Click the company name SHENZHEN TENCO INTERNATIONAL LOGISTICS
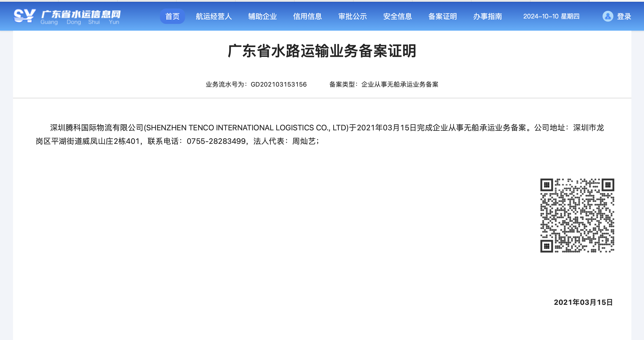This screenshot has height=340, width=644. (x=230, y=128)
